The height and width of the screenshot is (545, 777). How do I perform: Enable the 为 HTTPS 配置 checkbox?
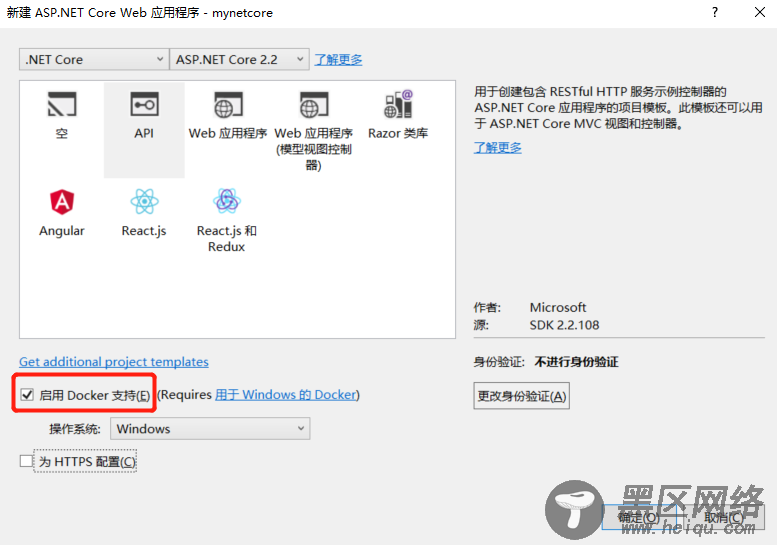(26, 461)
